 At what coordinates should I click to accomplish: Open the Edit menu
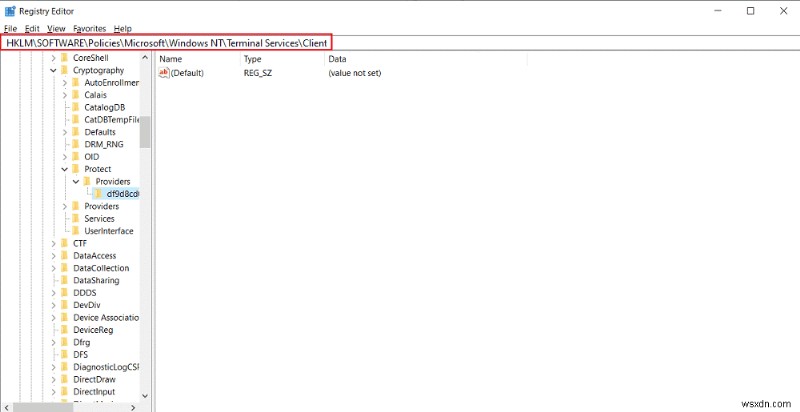pos(32,29)
